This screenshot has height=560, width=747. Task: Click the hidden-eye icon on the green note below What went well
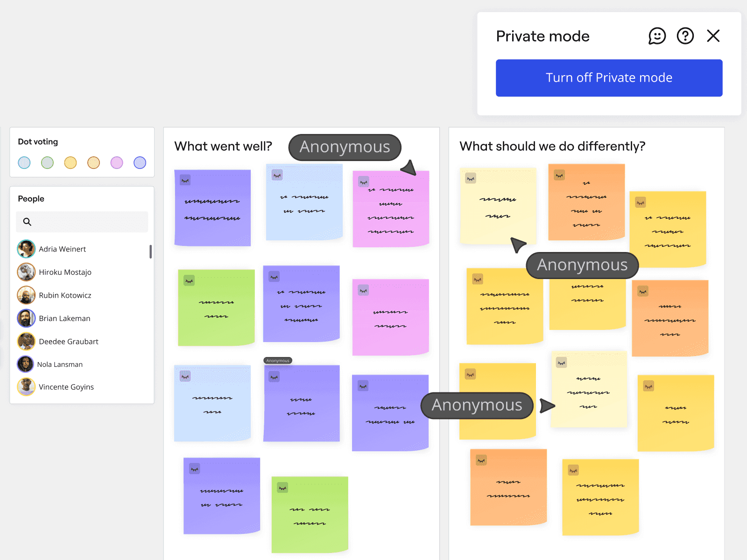(x=189, y=280)
